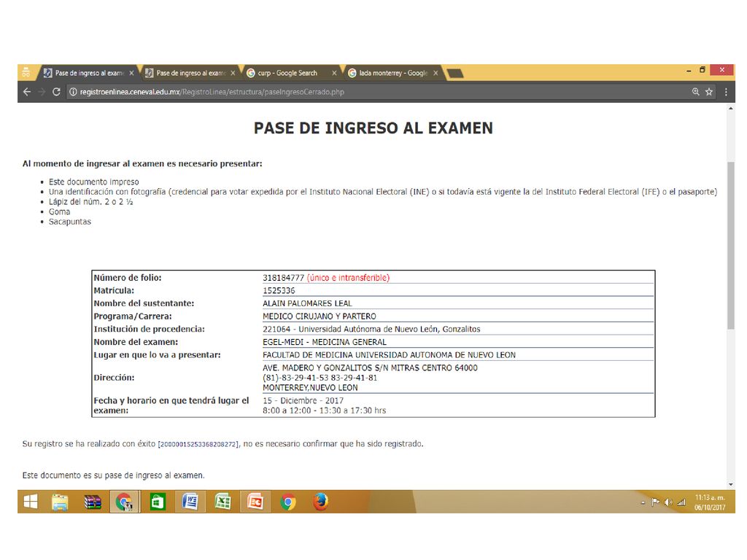Open second Chrome icon in taskbar
The height and width of the screenshot is (560, 747).
(287, 502)
